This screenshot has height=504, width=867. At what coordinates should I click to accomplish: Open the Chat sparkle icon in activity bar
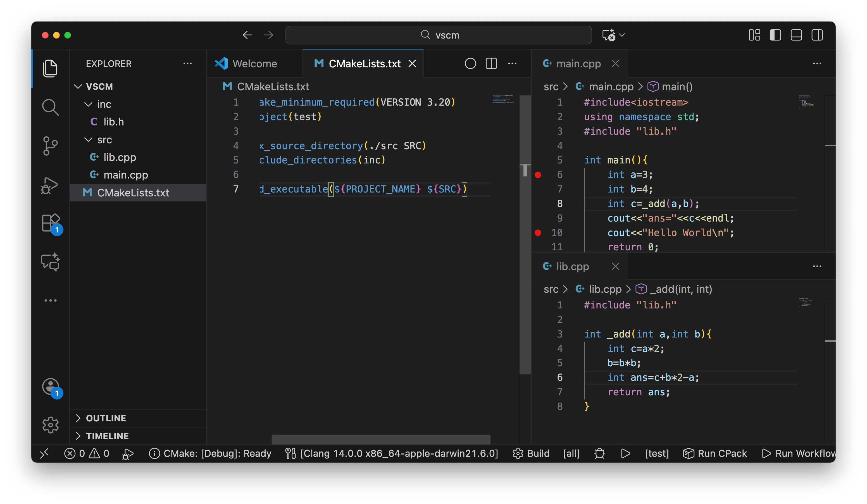(x=50, y=262)
